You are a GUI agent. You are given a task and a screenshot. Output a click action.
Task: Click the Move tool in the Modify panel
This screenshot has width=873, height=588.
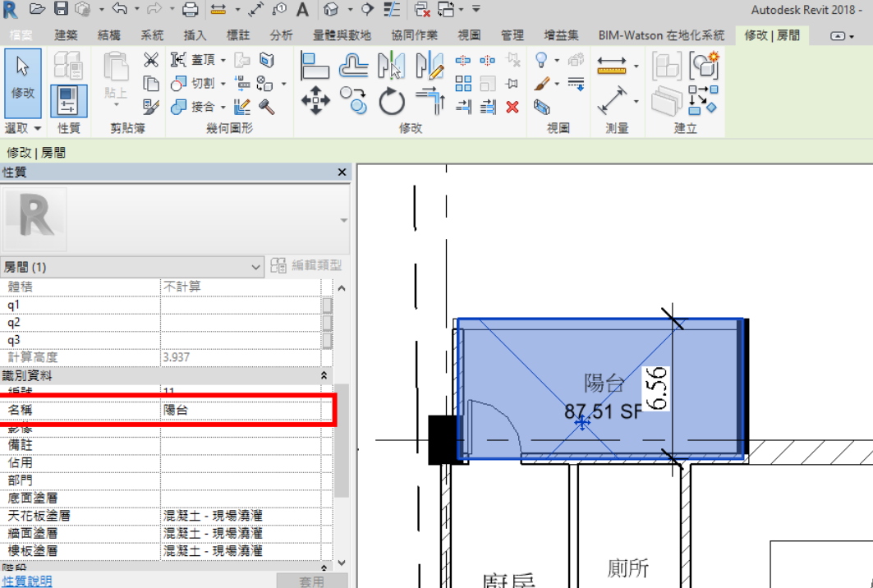(315, 102)
